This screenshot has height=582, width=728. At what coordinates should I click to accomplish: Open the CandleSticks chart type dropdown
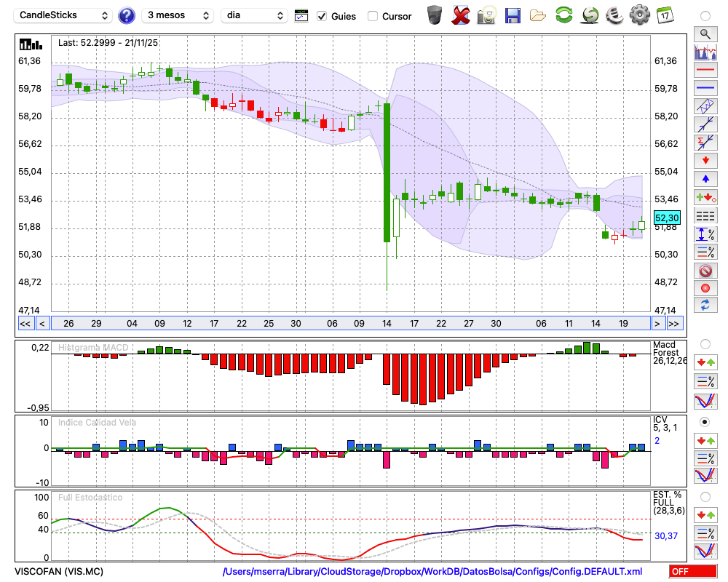(x=64, y=15)
